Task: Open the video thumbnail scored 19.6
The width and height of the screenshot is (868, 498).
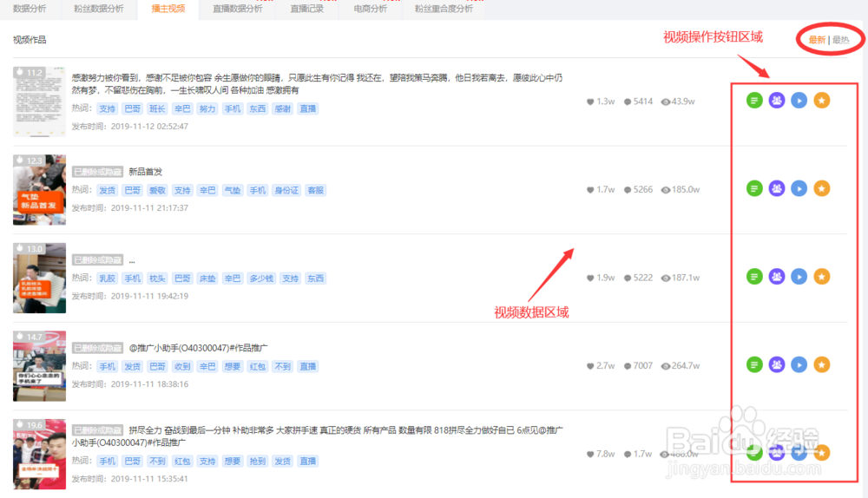Action: pyautogui.click(x=39, y=454)
